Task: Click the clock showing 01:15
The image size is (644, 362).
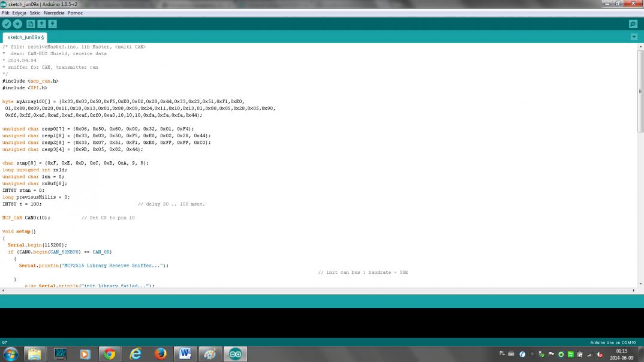Action: [x=622, y=354]
